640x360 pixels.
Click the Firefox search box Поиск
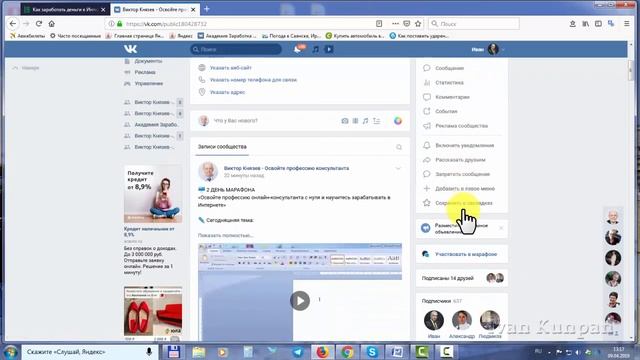474,24
